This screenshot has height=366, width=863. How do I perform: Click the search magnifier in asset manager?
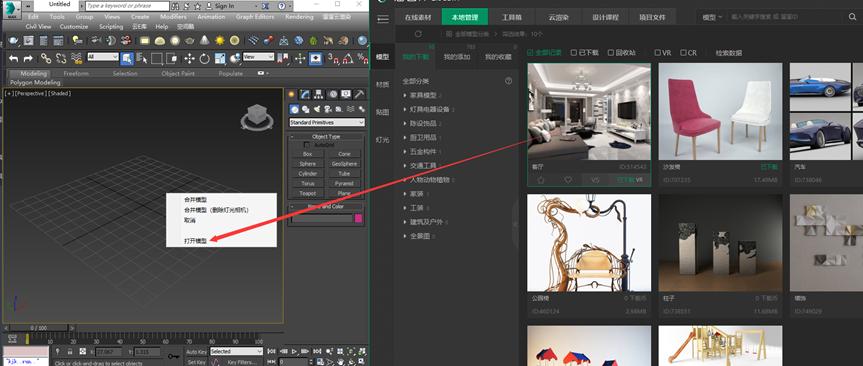[x=852, y=17]
